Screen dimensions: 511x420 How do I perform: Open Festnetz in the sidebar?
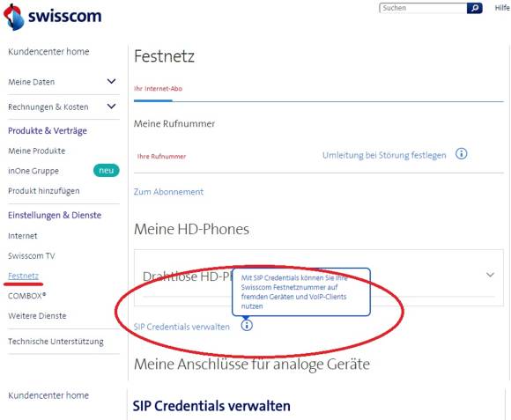click(23, 276)
